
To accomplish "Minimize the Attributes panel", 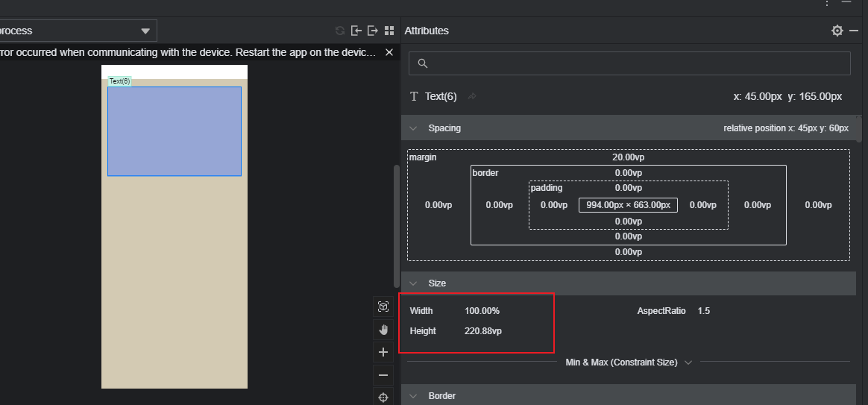I will (846, 3).
